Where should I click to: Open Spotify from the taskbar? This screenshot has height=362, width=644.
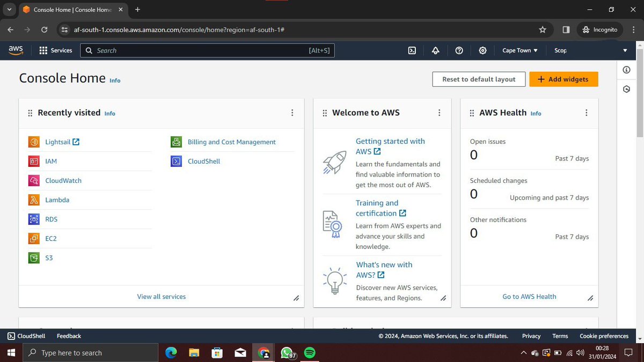[309, 353]
